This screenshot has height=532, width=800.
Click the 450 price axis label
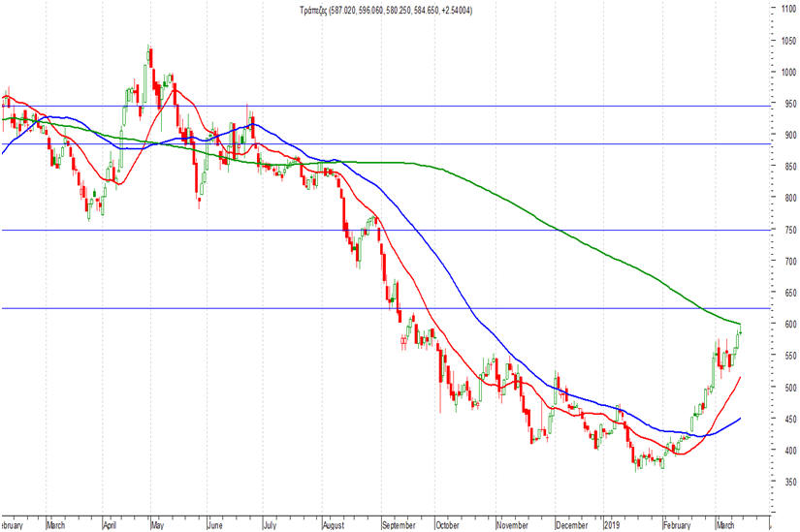click(789, 419)
